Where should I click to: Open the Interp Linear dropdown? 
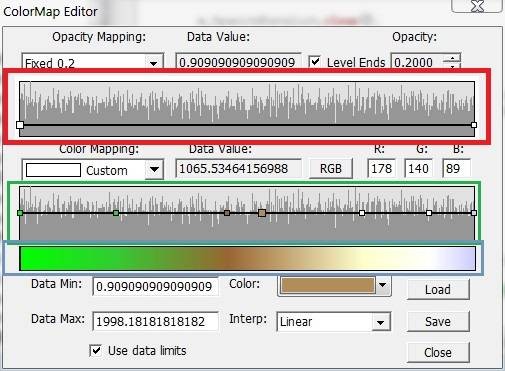coord(333,322)
